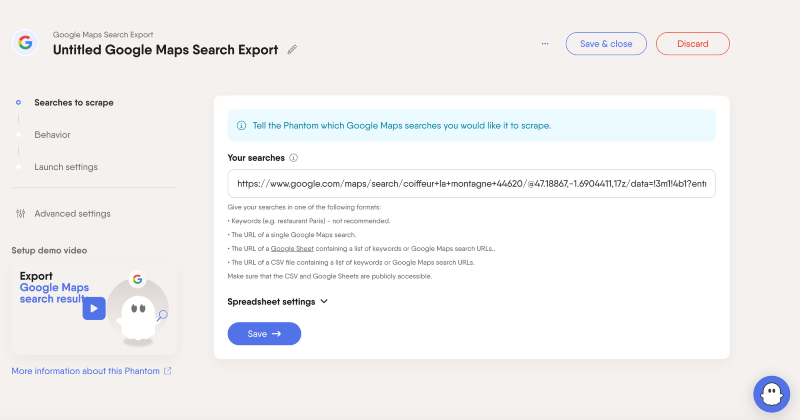The image size is (800, 420).
Task: Open Advanced settings
Action: pyautogui.click(x=72, y=214)
